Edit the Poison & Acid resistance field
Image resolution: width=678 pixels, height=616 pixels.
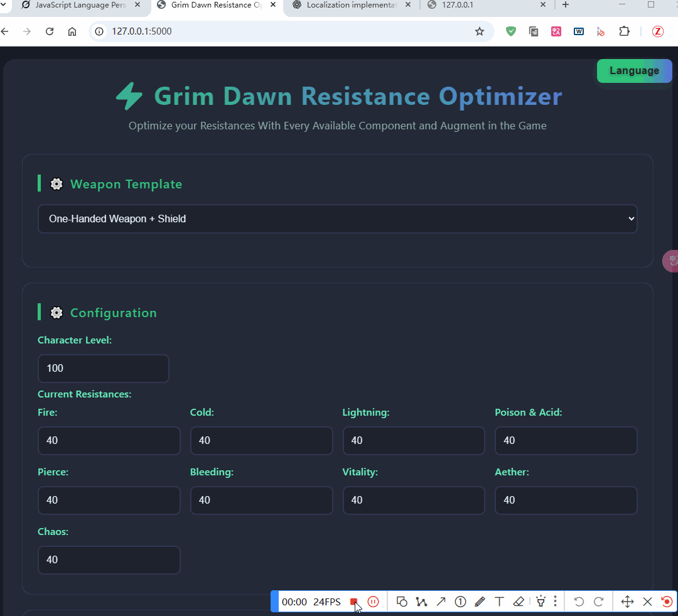566,441
